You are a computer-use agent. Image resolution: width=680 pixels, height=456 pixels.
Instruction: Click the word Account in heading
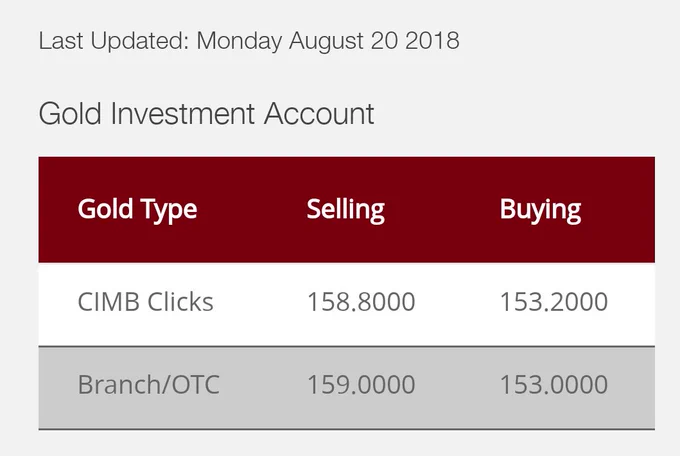319,114
